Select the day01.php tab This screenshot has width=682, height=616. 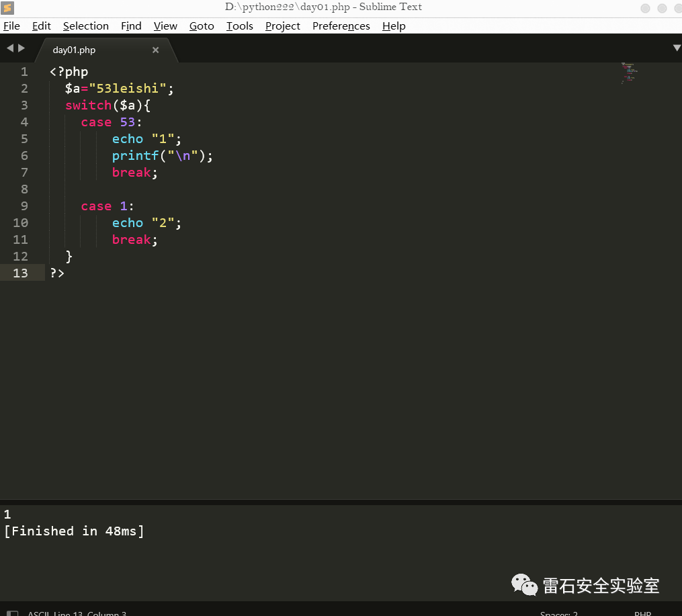(x=74, y=50)
